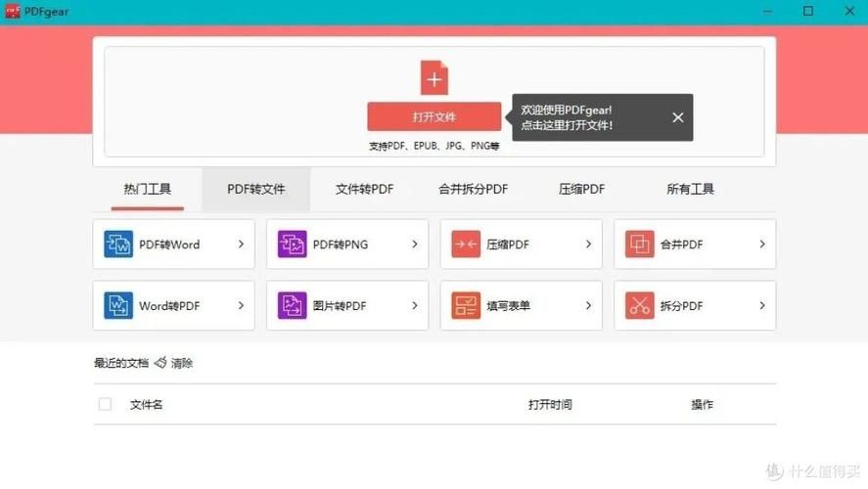Open the 拆分PDF card arrow
This screenshot has height=489, width=868.
762,305
